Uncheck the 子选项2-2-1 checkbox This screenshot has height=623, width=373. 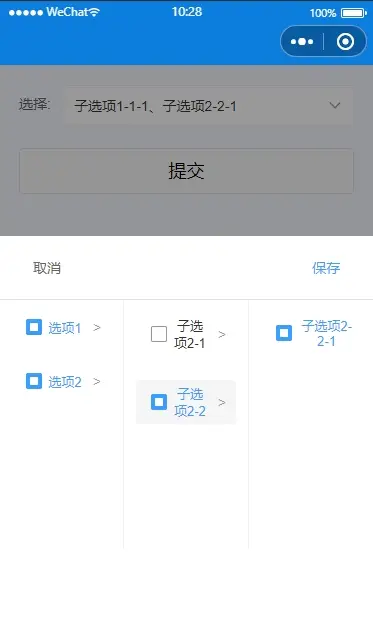click(x=284, y=333)
